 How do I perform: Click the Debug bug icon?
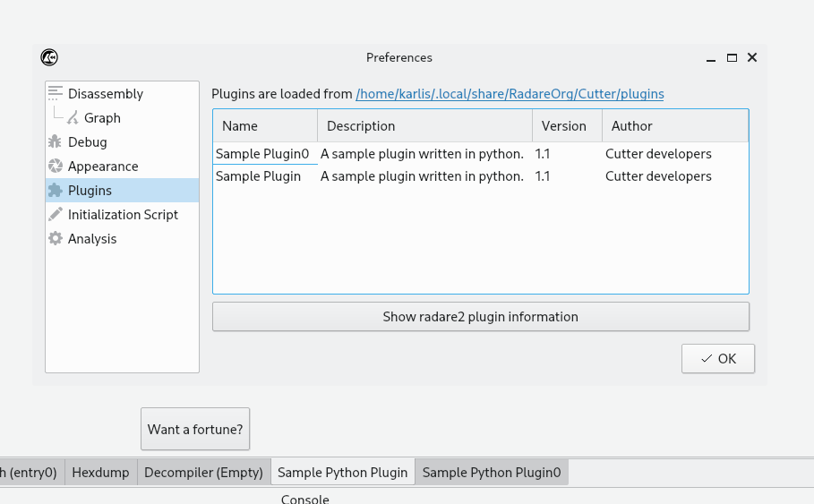[55, 141]
